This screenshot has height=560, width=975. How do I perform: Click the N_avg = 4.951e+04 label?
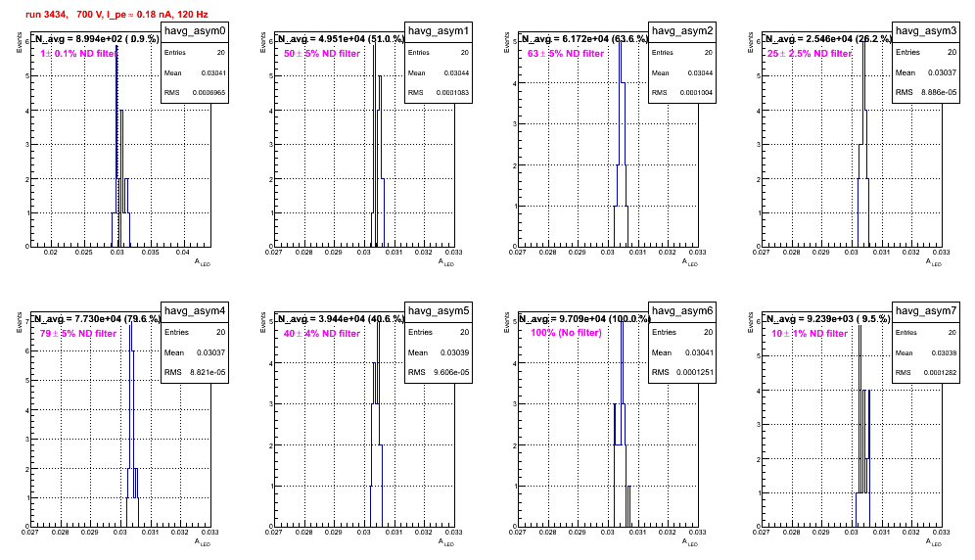point(341,39)
